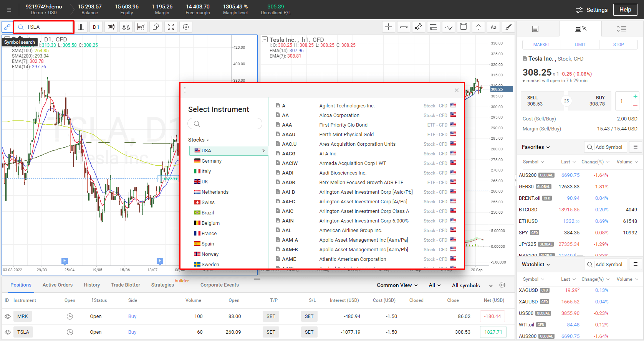This screenshot has height=341, width=644.
Task: Set stop loss for TSLA position
Action: tap(309, 332)
